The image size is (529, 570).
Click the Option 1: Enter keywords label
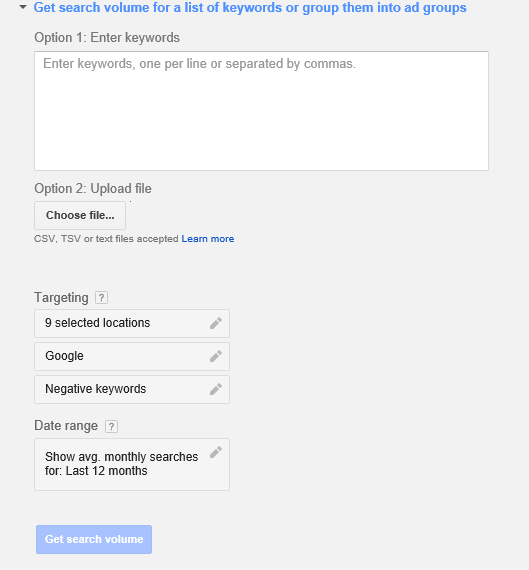107,38
